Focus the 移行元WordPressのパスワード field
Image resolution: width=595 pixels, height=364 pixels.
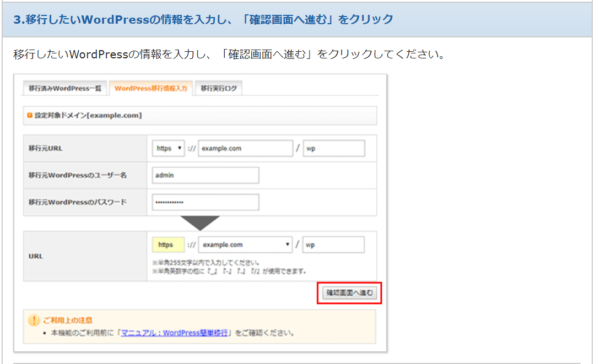pyautogui.click(x=205, y=202)
